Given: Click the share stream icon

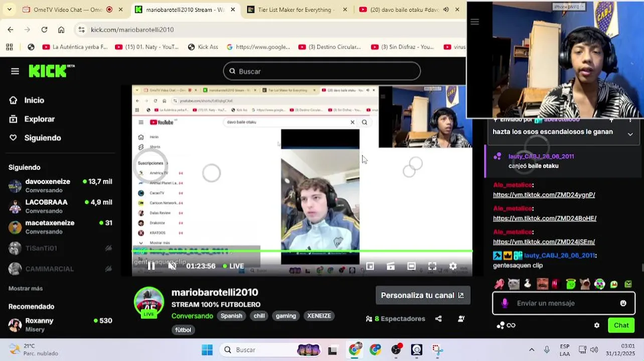Looking at the screenshot, I should click(438, 319).
